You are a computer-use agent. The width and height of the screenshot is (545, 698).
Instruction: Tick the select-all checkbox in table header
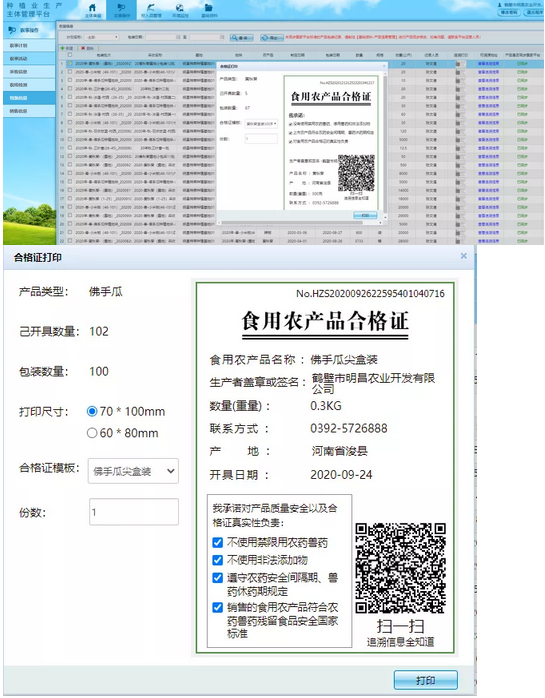click(70, 55)
